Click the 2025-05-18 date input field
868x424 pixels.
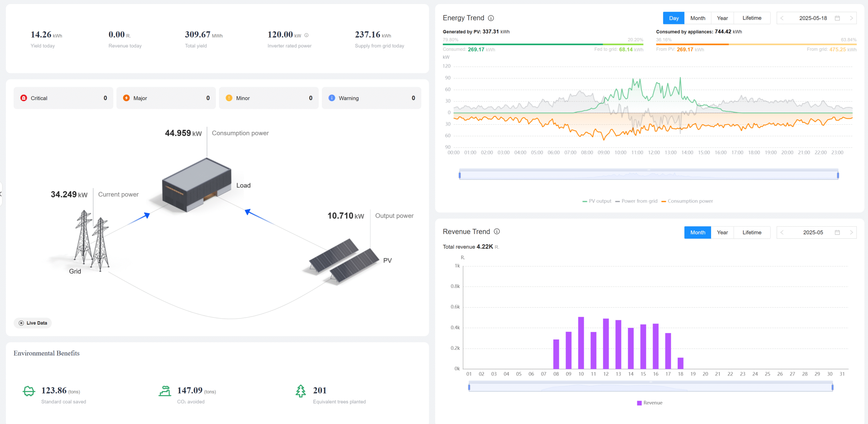tap(813, 18)
